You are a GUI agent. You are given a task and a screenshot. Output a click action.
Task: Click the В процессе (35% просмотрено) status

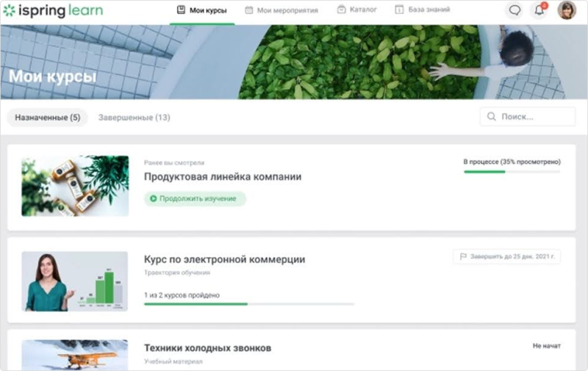pyautogui.click(x=512, y=162)
